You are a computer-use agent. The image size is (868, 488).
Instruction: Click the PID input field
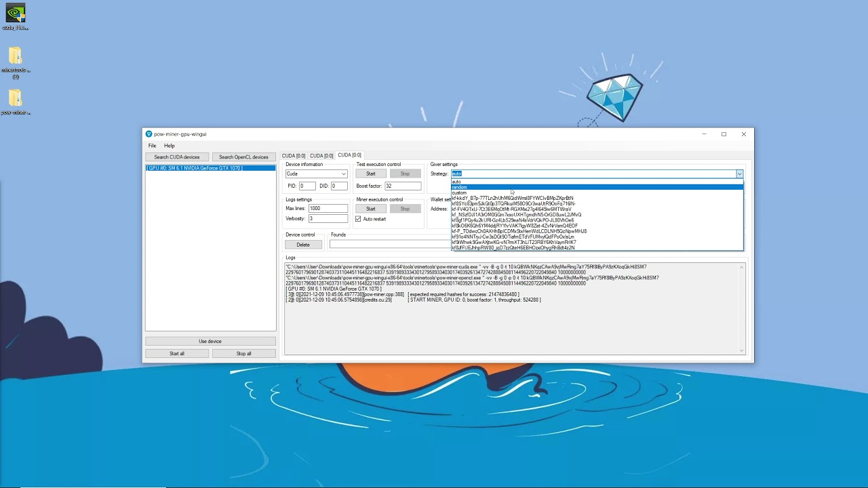pyautogui.click(x=307, y=186)
